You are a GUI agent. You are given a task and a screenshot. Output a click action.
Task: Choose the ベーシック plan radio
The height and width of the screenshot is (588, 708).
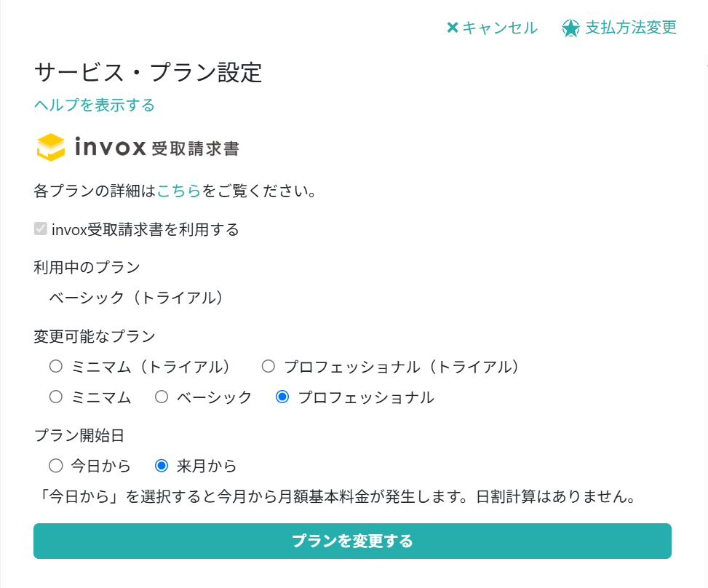pos(162,397)
